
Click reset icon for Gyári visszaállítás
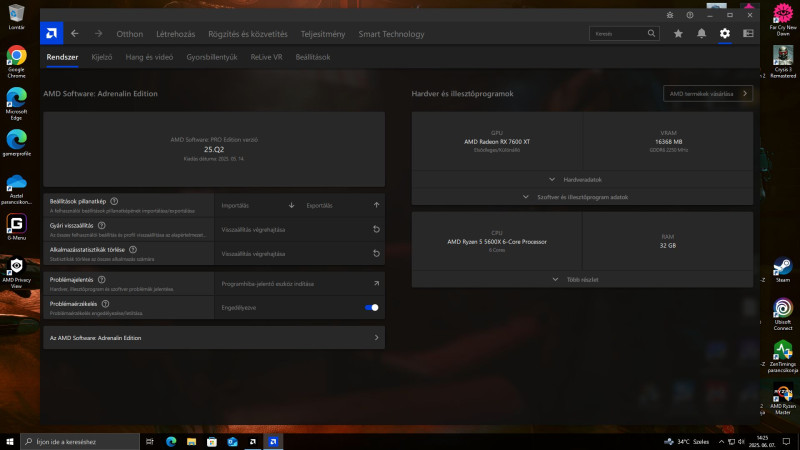377,230
